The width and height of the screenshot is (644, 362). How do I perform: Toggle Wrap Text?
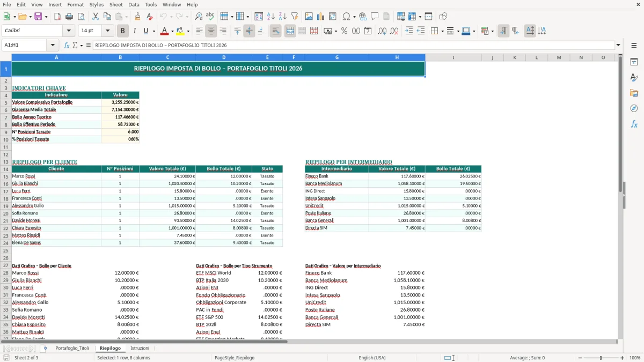tap(276, 31)
